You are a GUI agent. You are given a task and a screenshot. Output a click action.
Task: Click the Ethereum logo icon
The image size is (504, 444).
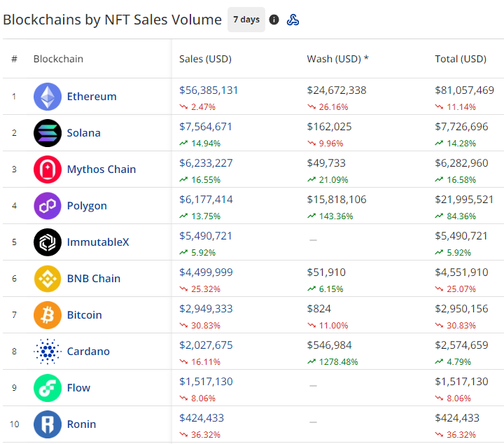[x=48, y=97]
